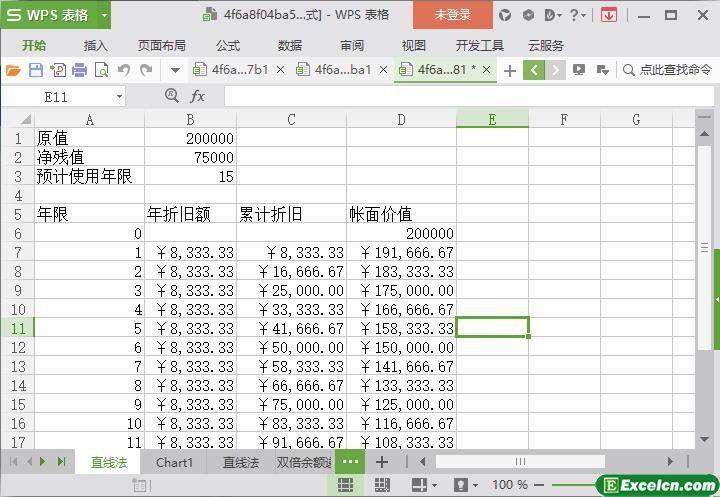Add a new document tab with plus
This screenshot has width=720, height=497.
(x=510, y=71)
